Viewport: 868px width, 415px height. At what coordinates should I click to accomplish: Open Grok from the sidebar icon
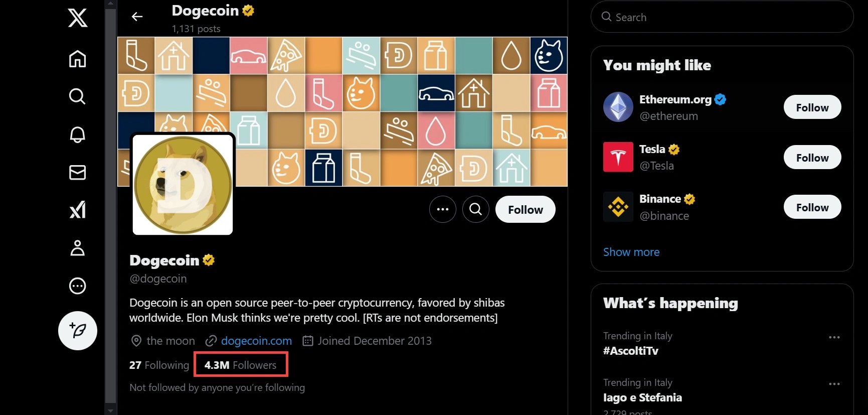click(x=77, y=210)
